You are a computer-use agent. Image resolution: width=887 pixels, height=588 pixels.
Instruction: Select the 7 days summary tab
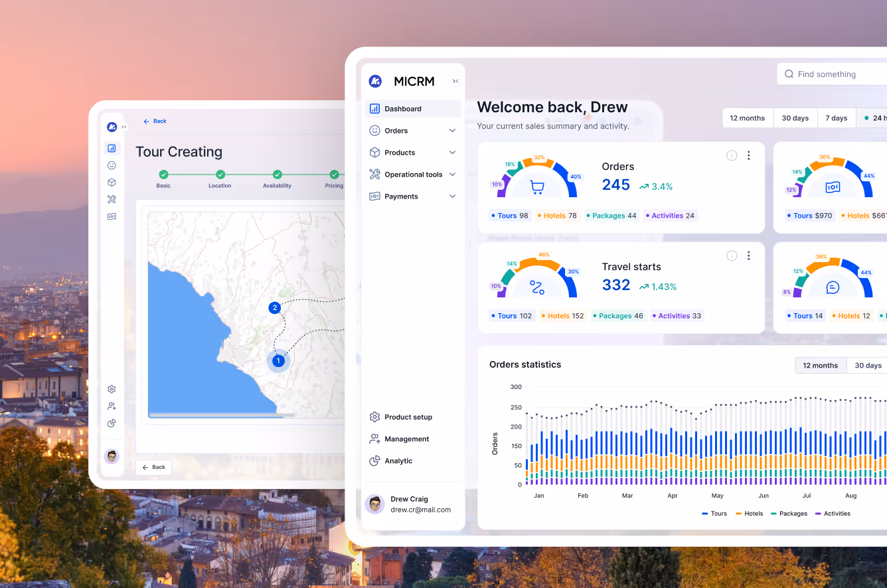837,118
